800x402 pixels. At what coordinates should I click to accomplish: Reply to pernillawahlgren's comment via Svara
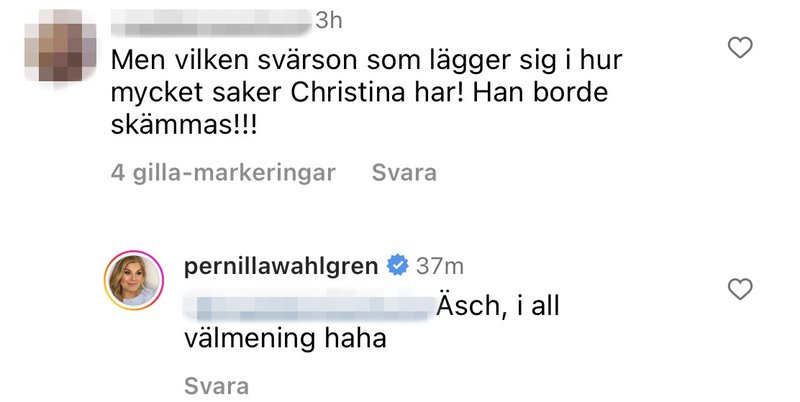[216, 386]
